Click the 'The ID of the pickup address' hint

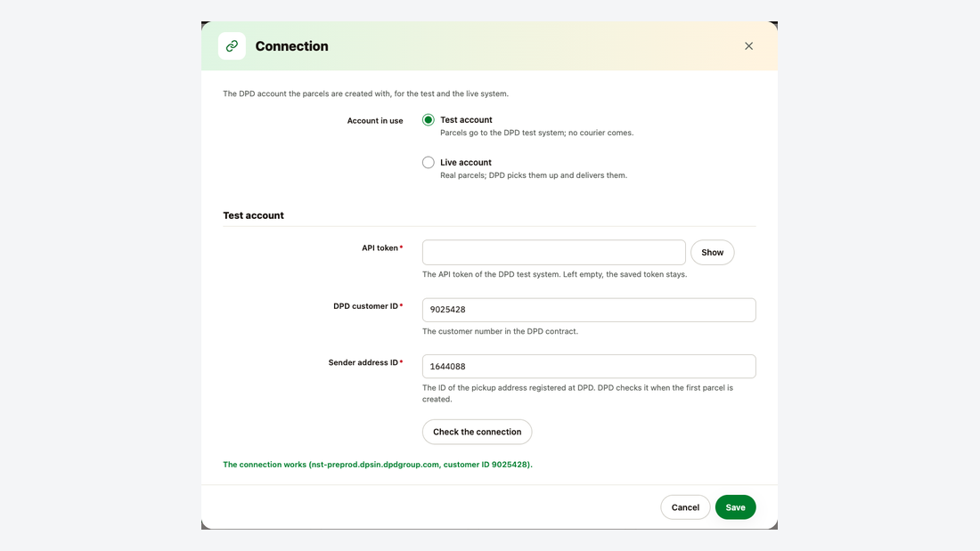click(x=577, y=393)
